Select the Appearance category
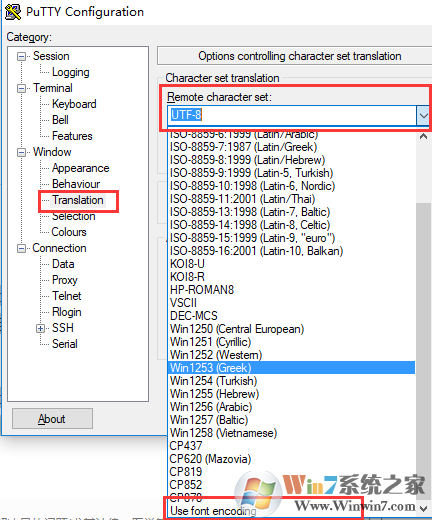 point(81,168)
